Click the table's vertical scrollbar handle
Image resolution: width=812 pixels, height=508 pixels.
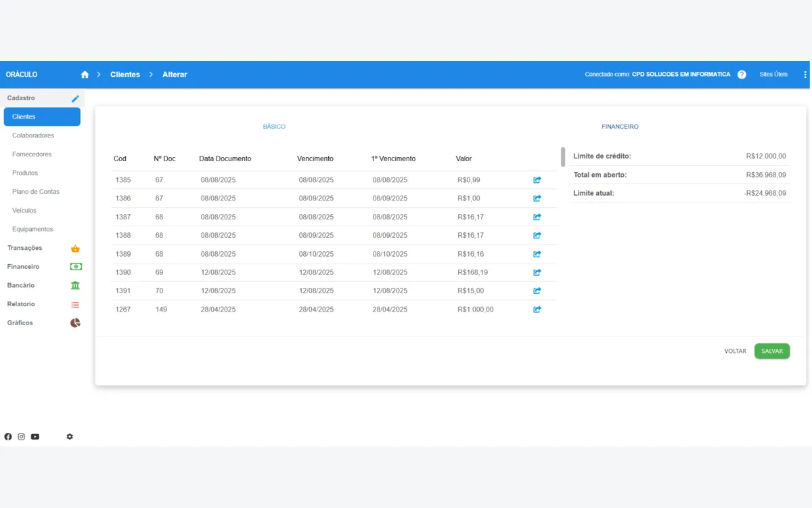563,156
